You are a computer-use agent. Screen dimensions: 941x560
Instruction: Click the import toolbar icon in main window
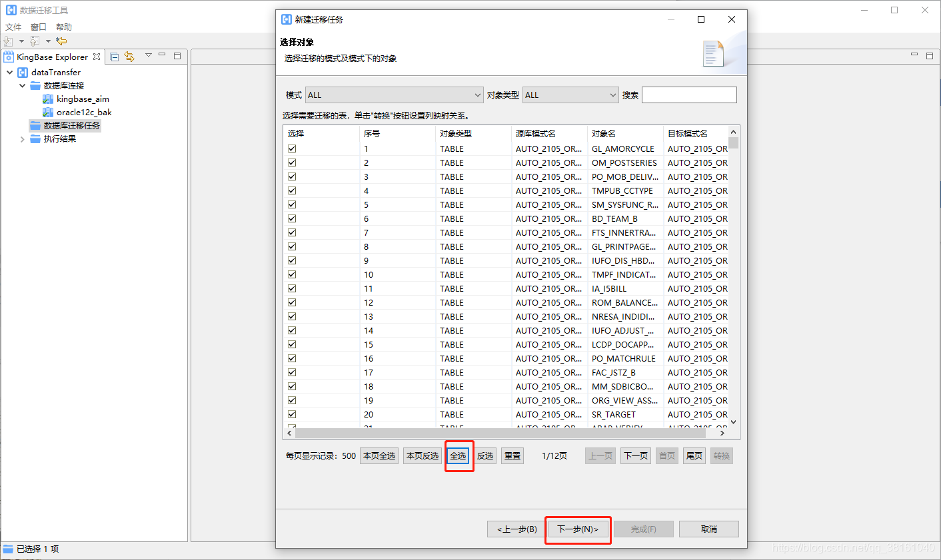(9, 41)
